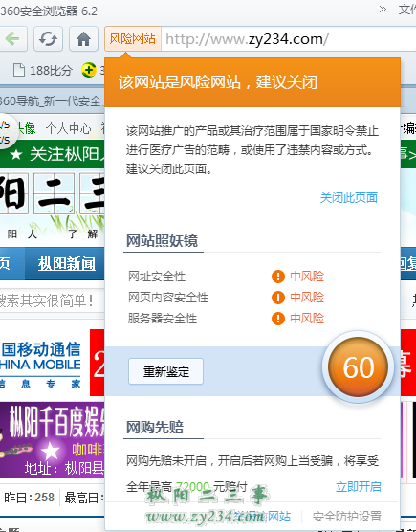Click the orange popup header 该网站是风险网站

252,82
